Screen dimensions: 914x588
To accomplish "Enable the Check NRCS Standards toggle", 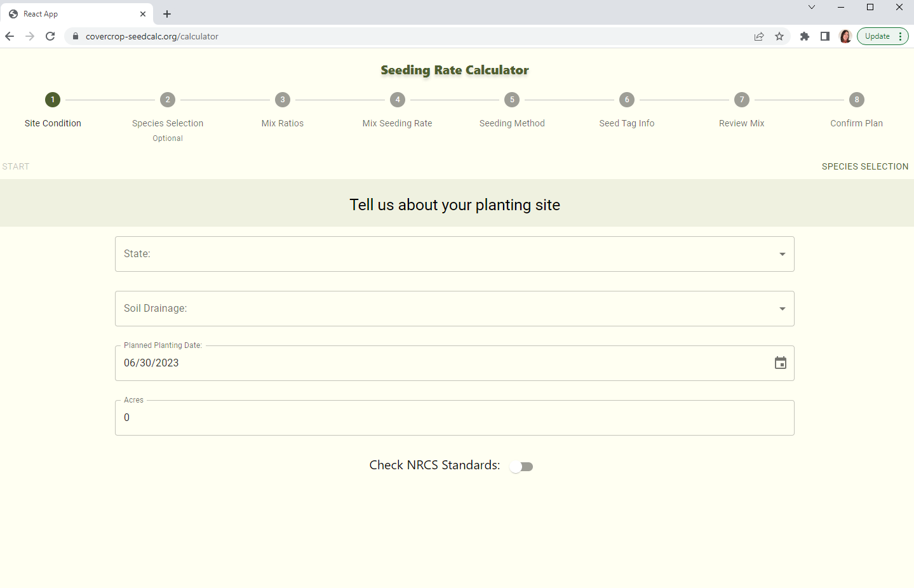I will (x=521, y=465).
